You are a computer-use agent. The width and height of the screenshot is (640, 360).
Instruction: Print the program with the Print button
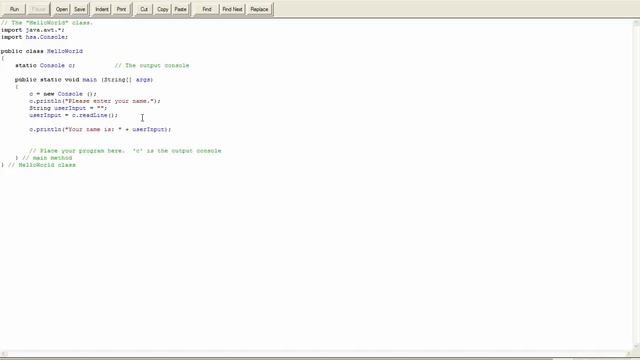pos(122,9)
